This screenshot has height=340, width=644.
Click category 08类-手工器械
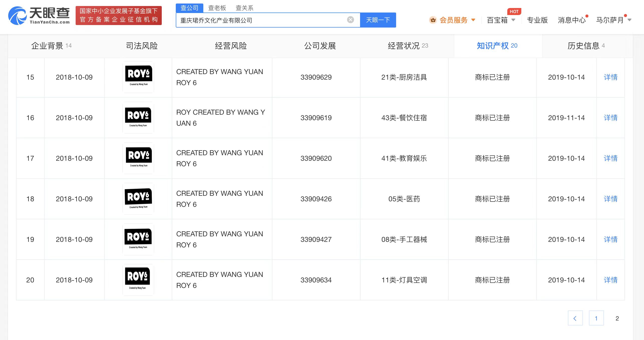click(x=404, y=239)
